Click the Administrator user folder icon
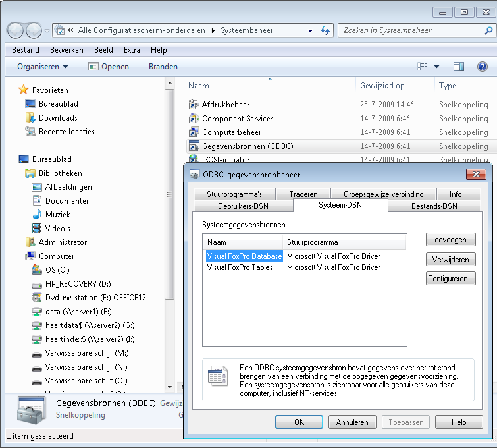Viewport: 497px width, 448px height. click(x=30, y=242)
